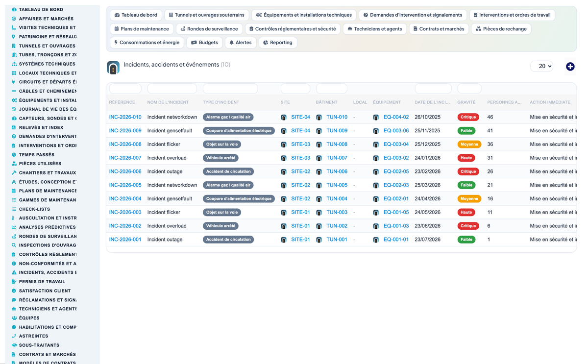
Task: Select the Budgets tab
Action: (204, 43)
